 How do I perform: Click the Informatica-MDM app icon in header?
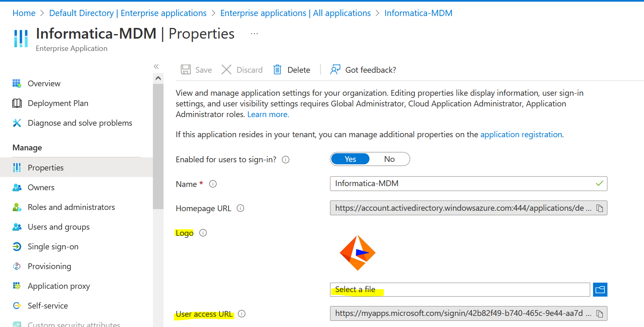pos(21,38)
